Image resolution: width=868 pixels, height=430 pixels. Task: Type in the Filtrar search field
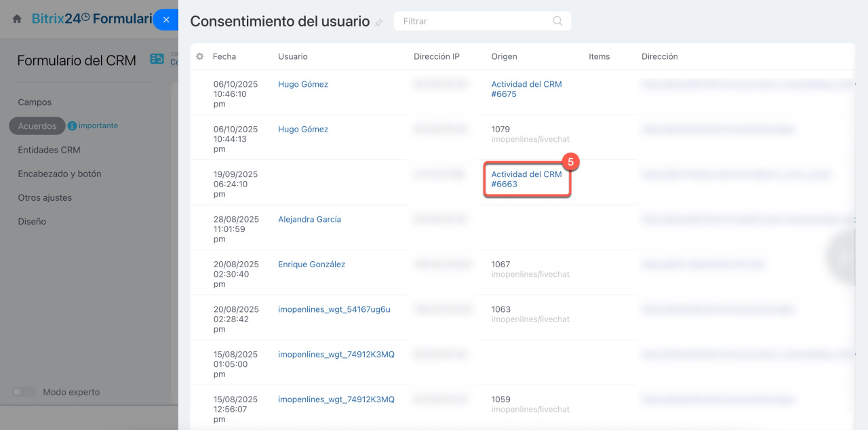pyautogui.click(x=475, y=21)
